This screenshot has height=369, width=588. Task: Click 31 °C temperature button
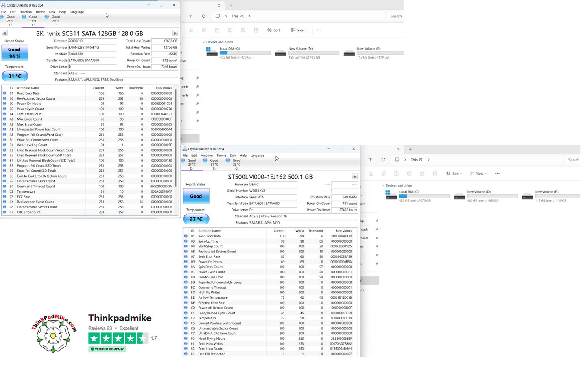(15, 76)
